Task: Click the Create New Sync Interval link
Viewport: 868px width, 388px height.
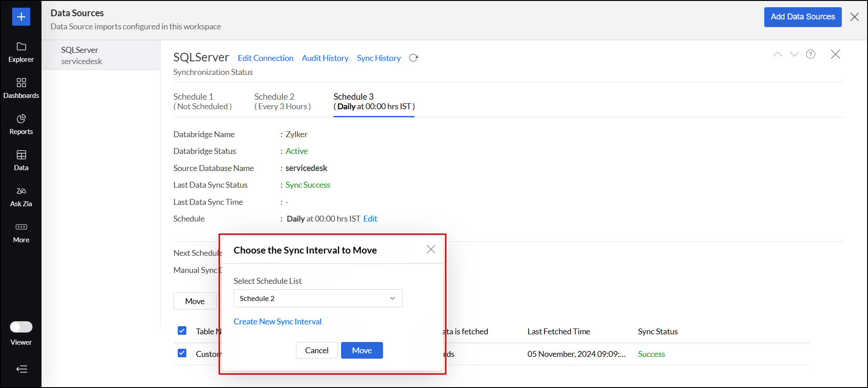Action: point(277,322)
